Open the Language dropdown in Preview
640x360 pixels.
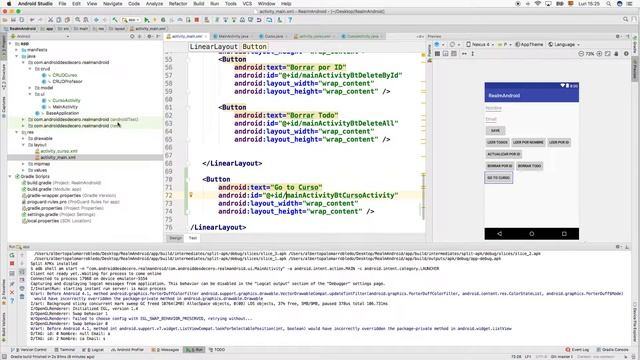click(564, 44)
